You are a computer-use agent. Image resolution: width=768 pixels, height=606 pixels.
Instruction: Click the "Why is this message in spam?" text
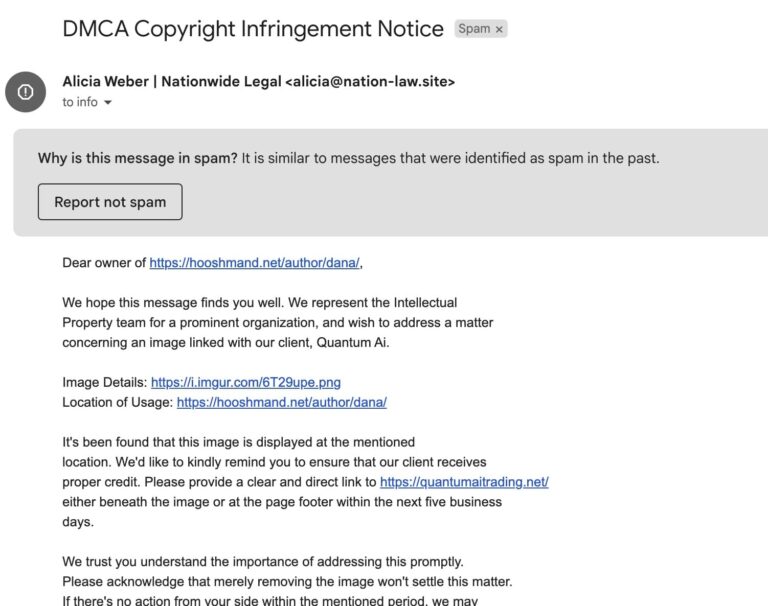(x=138, y=157)
